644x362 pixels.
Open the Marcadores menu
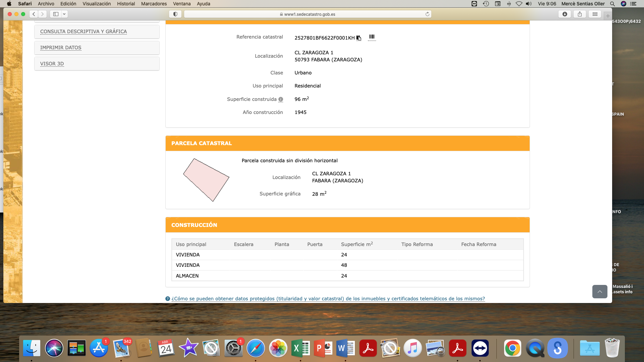154,4
